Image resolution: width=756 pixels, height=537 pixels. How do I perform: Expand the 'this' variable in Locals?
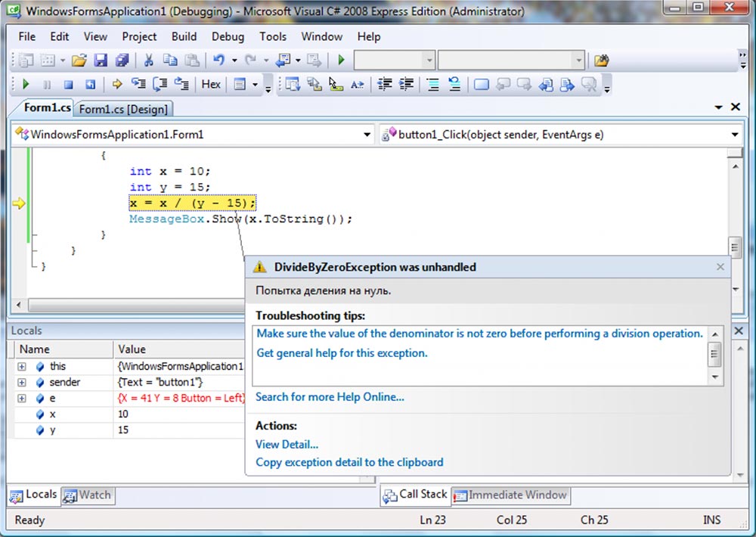pyautogui.click(x=22, y=367)
